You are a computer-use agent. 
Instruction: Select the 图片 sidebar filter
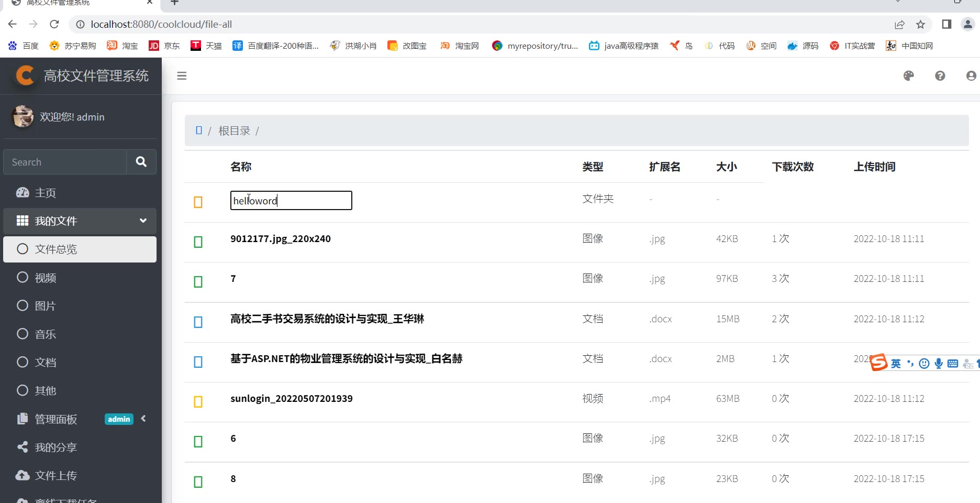(x=45, y=306)
